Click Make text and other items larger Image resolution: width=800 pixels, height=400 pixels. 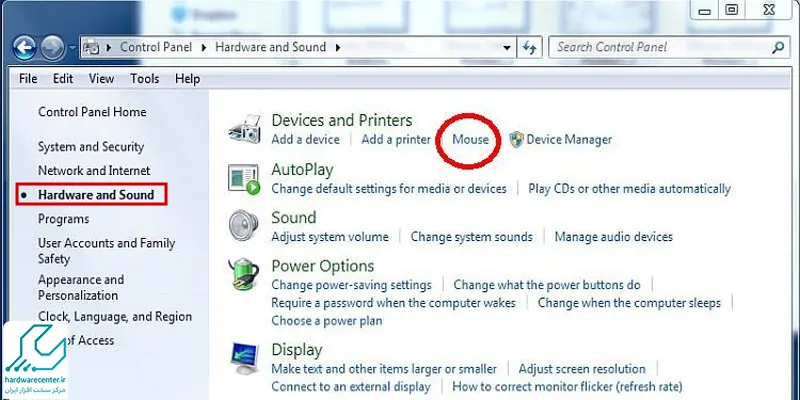(x=384, y=369)
